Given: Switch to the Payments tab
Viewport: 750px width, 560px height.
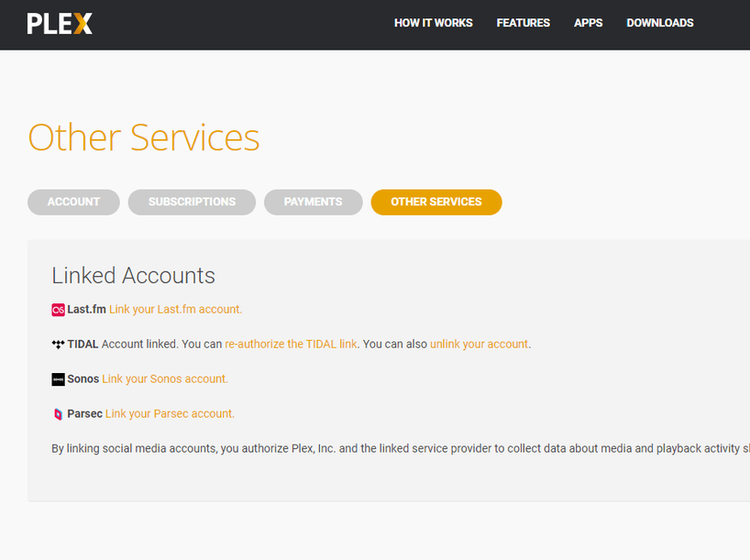Looking at the screenshot, I should (314, 202).
